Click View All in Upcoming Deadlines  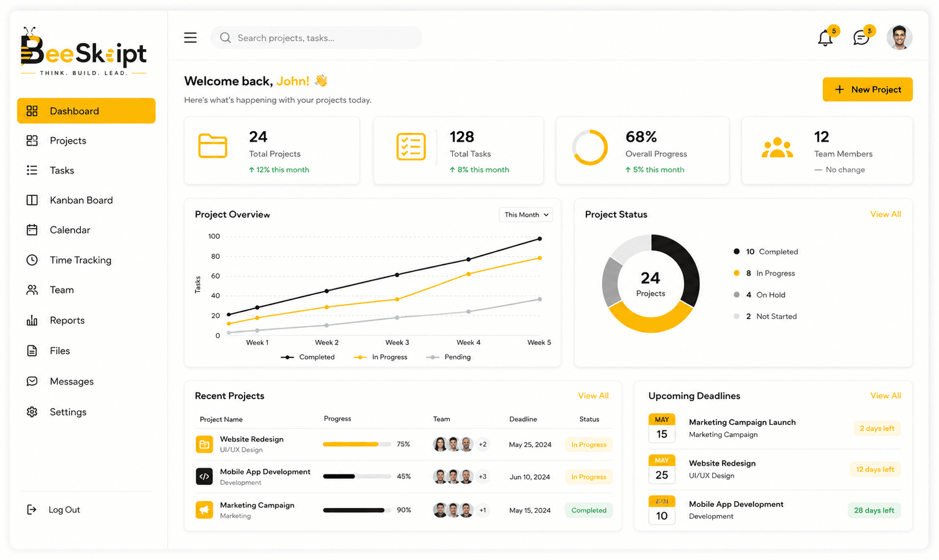885,396
